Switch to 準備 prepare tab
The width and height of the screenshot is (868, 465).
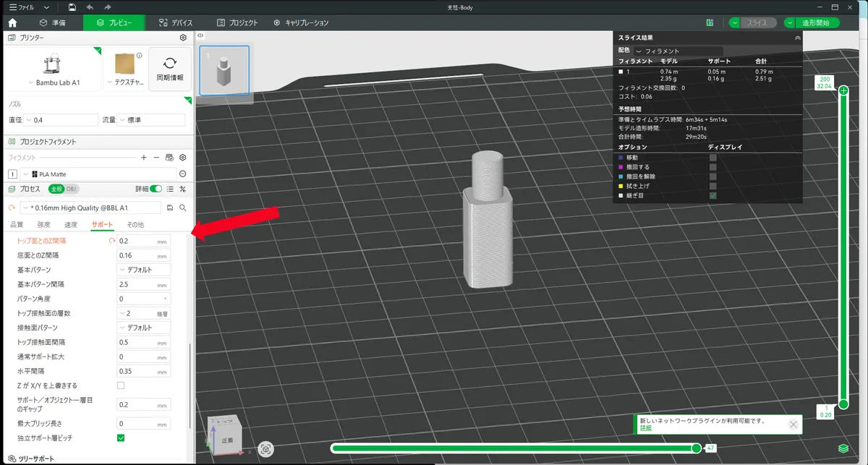tap(52, 22)
